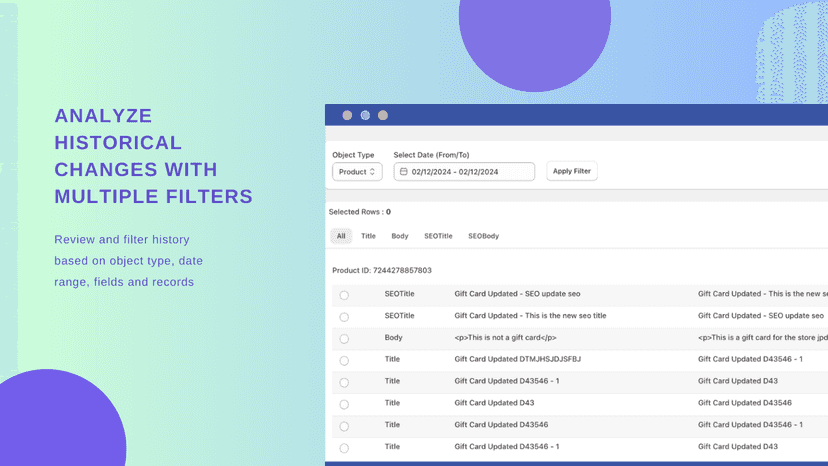Select radio for SEOTitle 'SEO update seo' row
828x466 pixels.
click(x=344, y=295)
